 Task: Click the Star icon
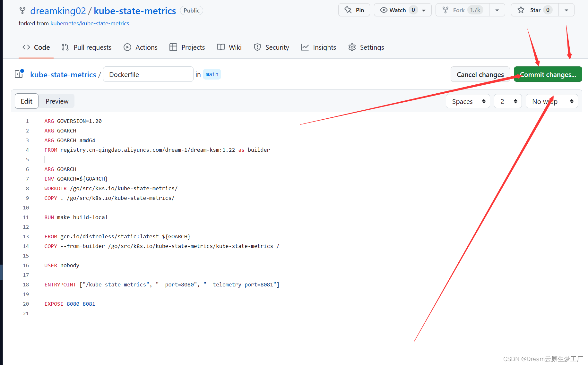[521, 10]
